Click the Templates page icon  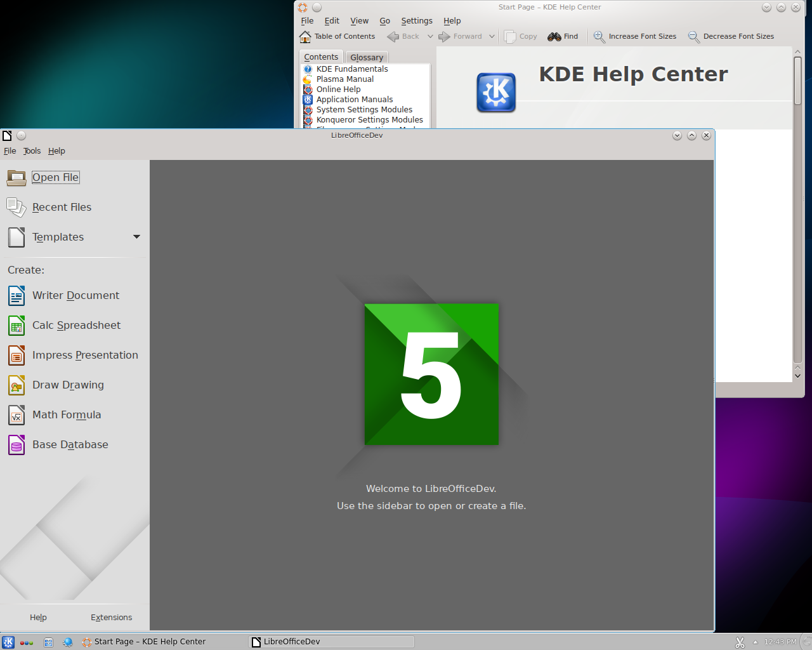pyautogui.click(x=16, y=237)
